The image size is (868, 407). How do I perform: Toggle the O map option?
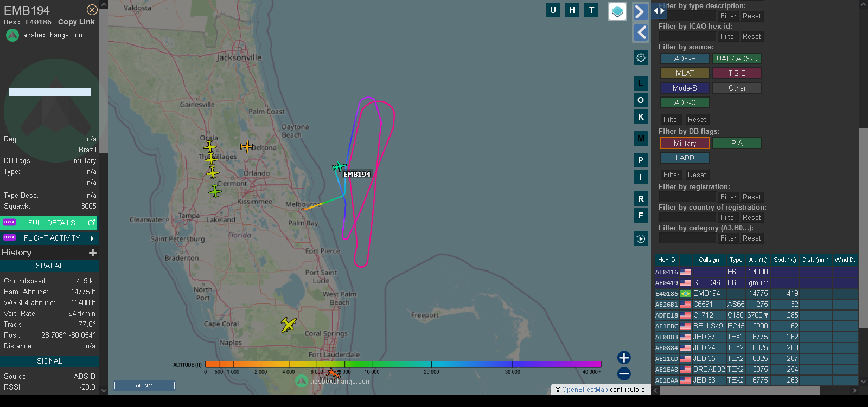[x=641, y=100]
